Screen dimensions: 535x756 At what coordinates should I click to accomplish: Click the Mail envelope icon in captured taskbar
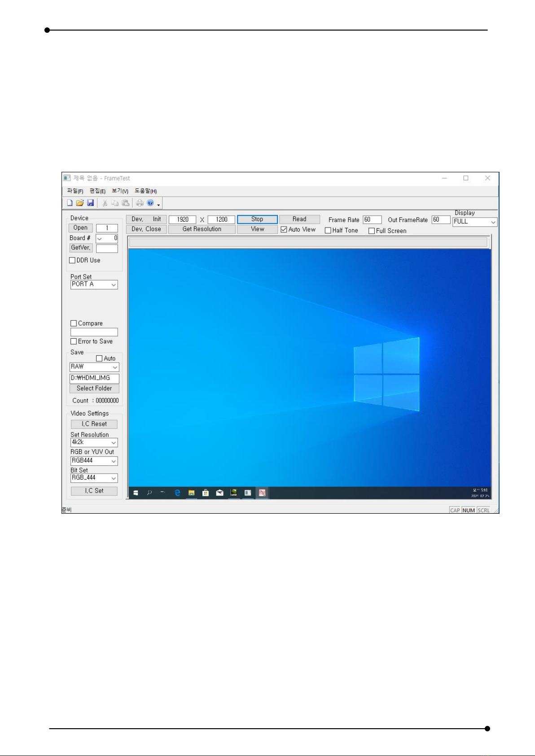click(x=219, y=493)
